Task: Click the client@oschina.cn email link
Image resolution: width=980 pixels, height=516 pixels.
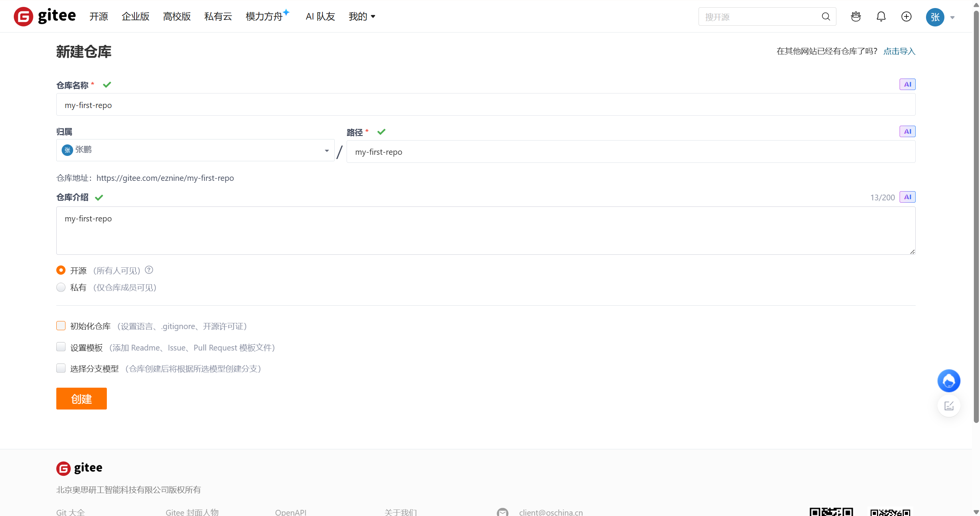Action: 551,512
